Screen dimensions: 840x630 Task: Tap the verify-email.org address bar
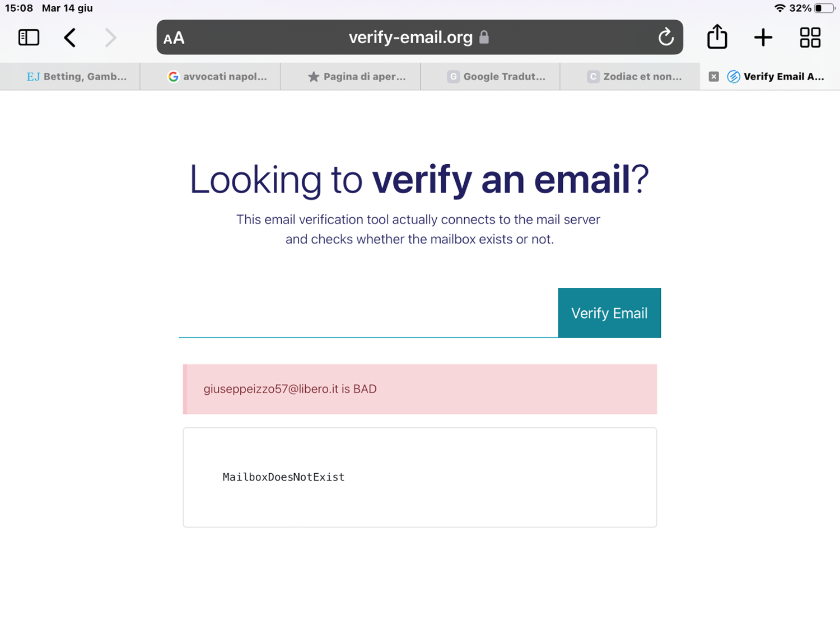tap(410, 38)
